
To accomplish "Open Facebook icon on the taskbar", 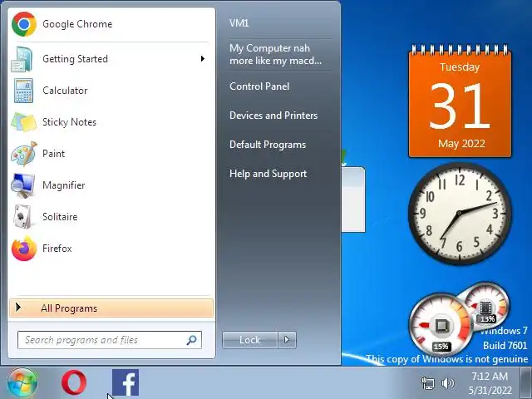I will 126,382.
